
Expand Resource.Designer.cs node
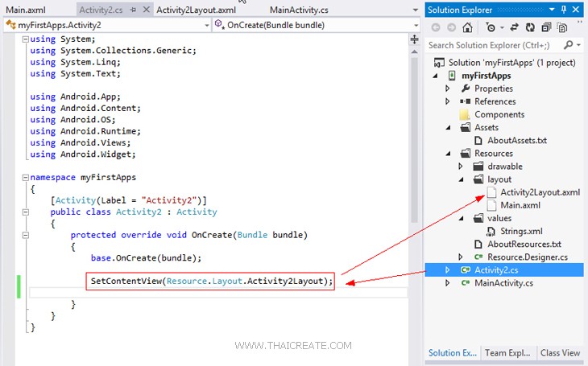coord(461,257)
